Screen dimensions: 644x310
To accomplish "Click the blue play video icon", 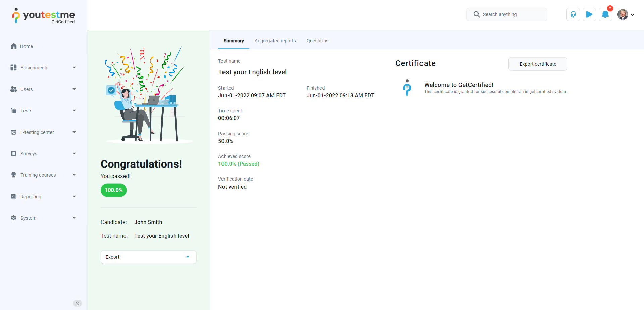I will tap(589, 14).
